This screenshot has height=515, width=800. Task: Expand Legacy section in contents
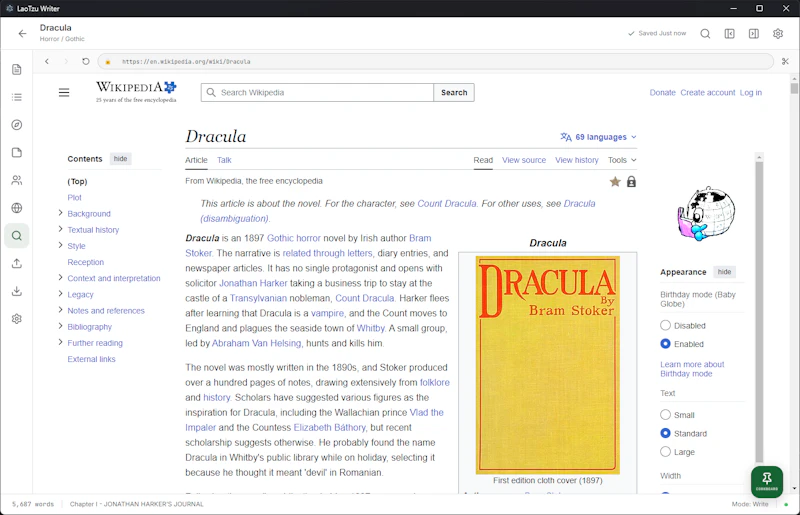point(61,293)
